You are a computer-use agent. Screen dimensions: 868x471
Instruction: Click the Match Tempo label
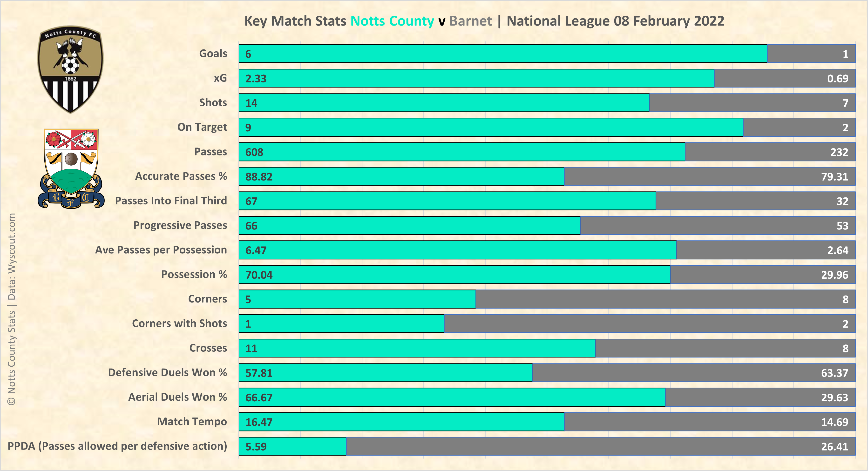(192, 422)
